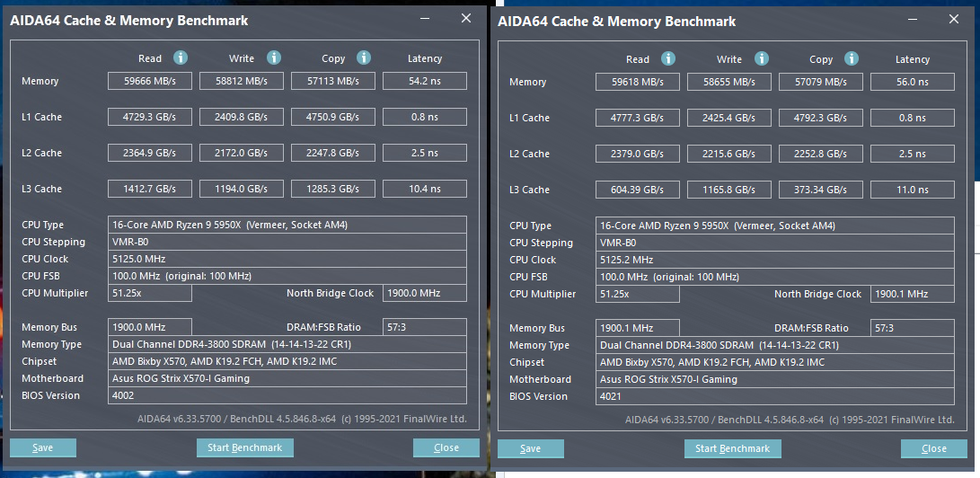980x478 pixels.
Task: Click the Write info icon in right window
Action: tap(760, 59)
